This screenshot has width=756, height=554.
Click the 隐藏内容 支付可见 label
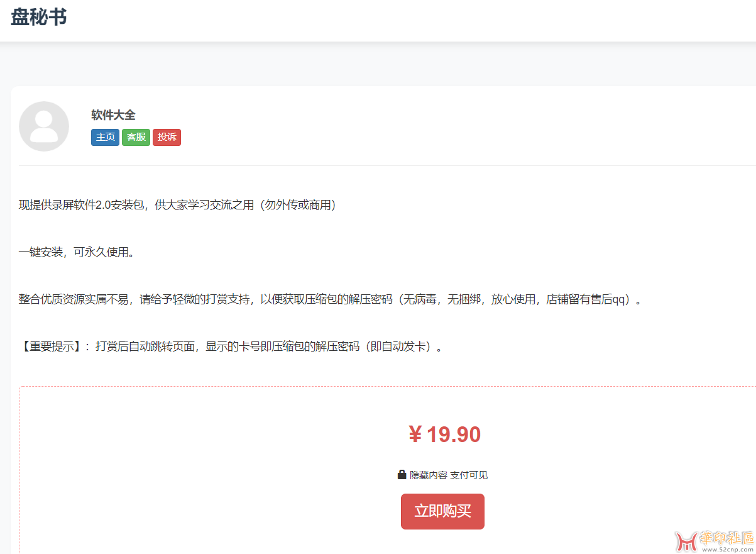pos(449,475)
